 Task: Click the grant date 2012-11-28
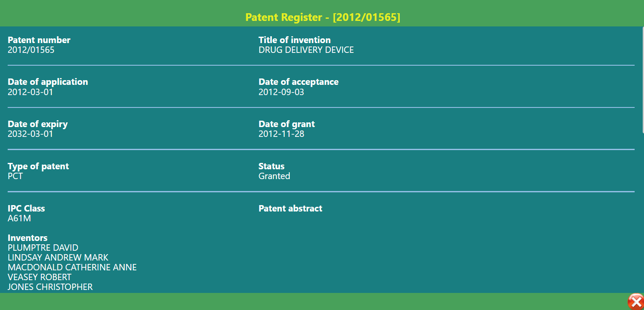[281, 133]
